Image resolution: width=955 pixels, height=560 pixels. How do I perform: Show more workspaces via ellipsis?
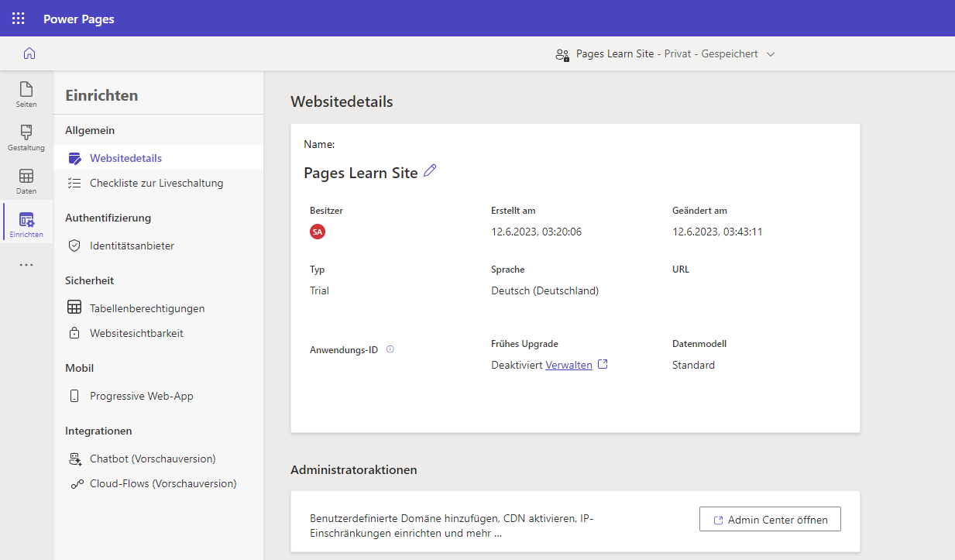[x=26, y=265]
